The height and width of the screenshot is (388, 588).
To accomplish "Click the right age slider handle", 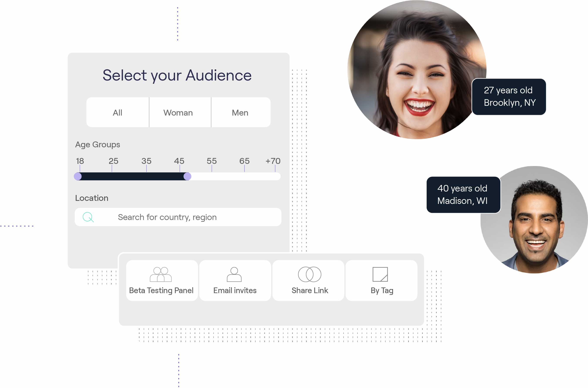I will click(x=188, y=177).
